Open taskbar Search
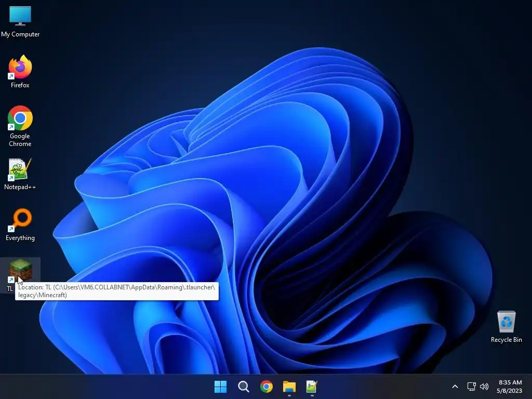This screenshot has height=399, width=532. (x=243, y=387)
